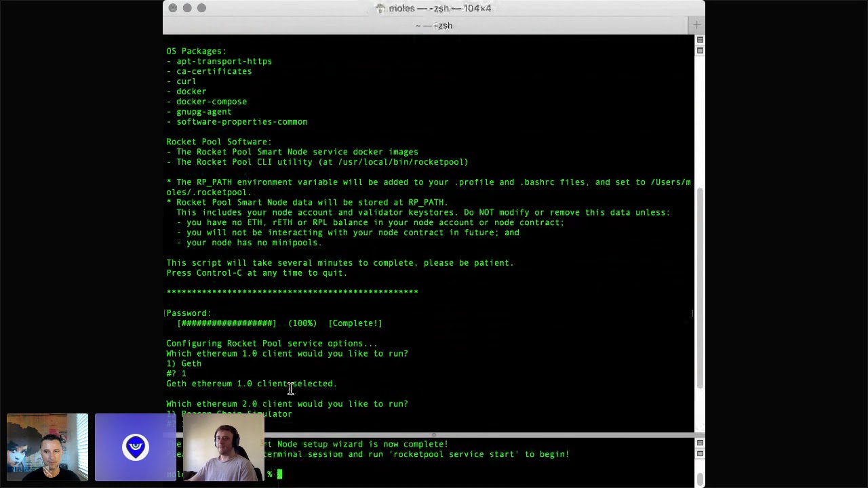Click the close split icon of lower pane

point(700,453)
